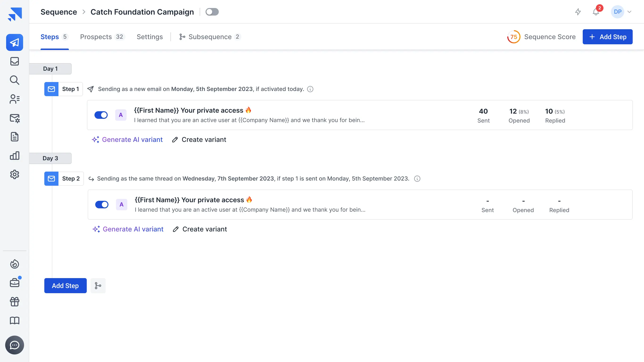Open the Sequences paper-plane sidebar icon
The height and width of the screenshot is (362, 644).
click(15, 42)
